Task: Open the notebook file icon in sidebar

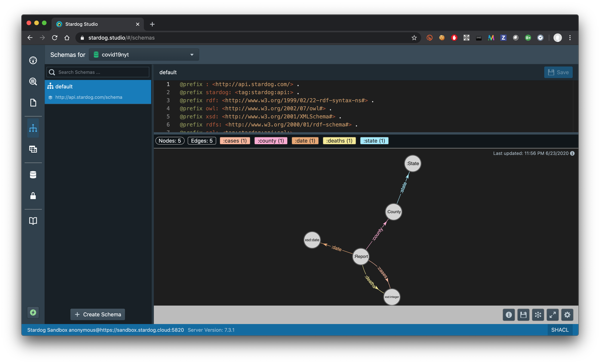Action: (33, 103)
